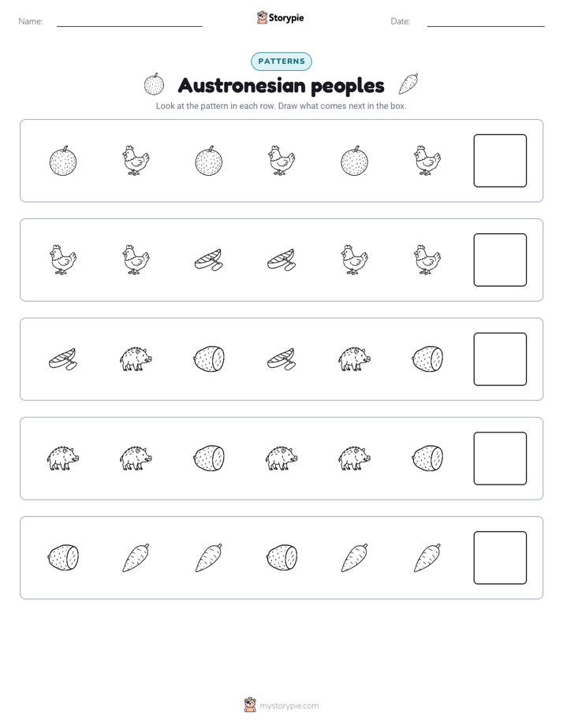The width and height of the screenshot is (563, 728).
Task: Click the melon icon beside the title
Action: click(x=155, y=84)
